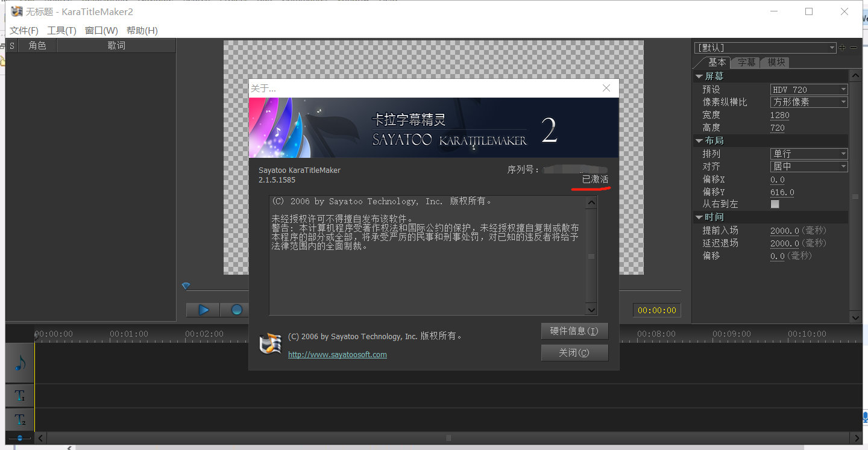Click the version text 2.1.5.1585
Screen dimensions: 868x450
click(x=277, y=180)
